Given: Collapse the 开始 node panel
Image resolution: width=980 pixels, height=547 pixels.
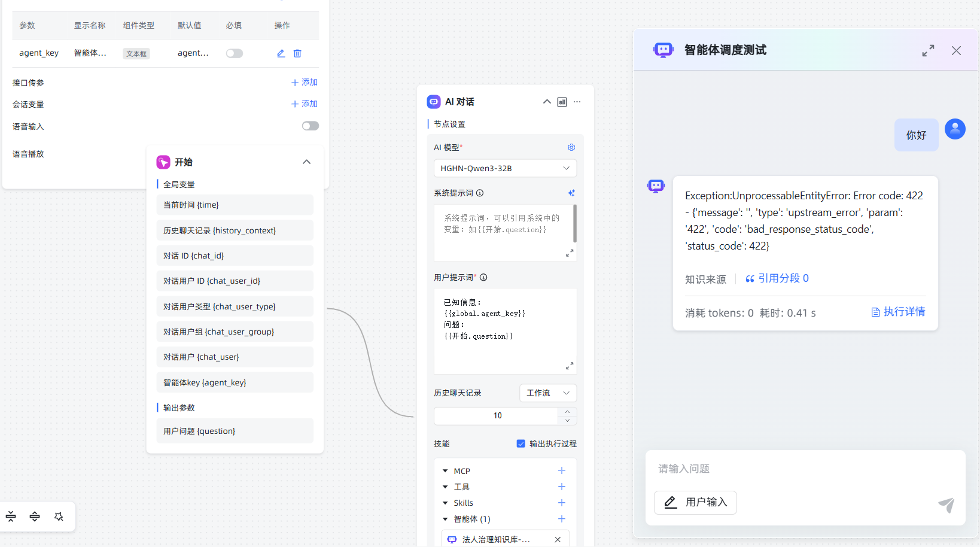Looking at the screenshot, I should pos(306,162).
